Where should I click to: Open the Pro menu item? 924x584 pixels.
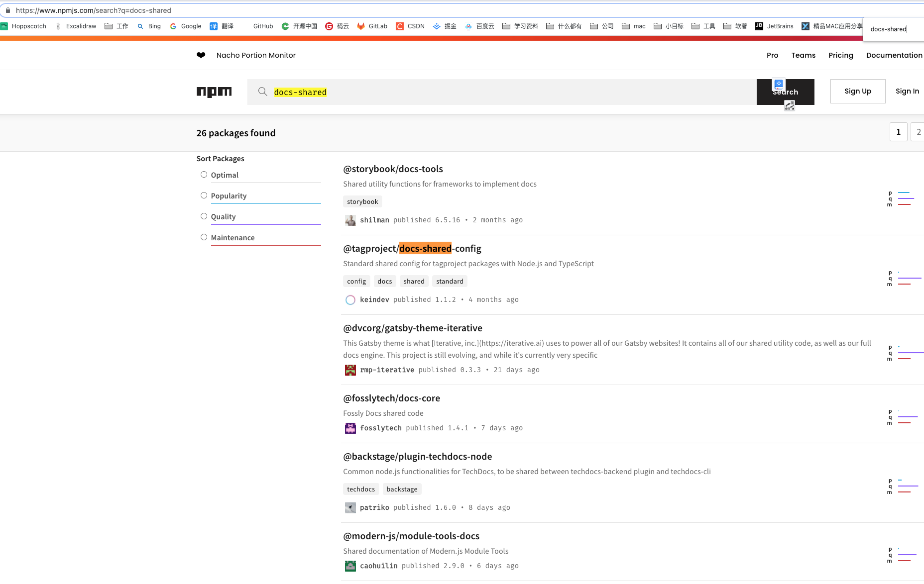(x=772, y=55)
